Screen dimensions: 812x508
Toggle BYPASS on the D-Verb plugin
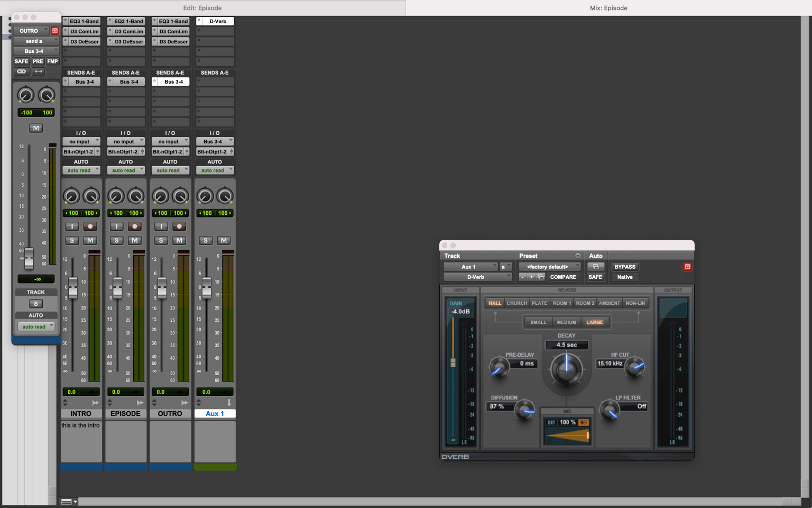pos(624,267)
